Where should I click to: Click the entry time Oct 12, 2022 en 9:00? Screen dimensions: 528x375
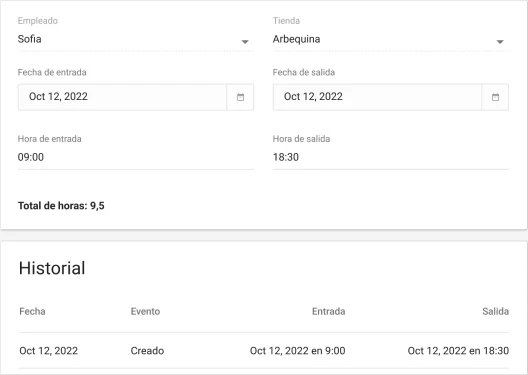[x=297, y=351]
